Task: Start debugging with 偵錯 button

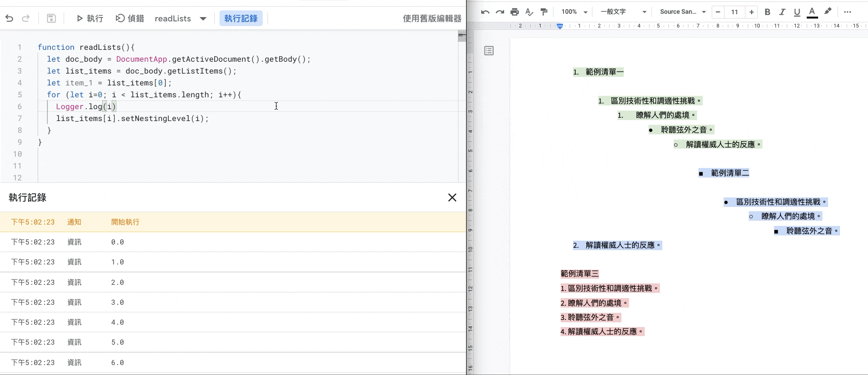Action: [130, 19]
